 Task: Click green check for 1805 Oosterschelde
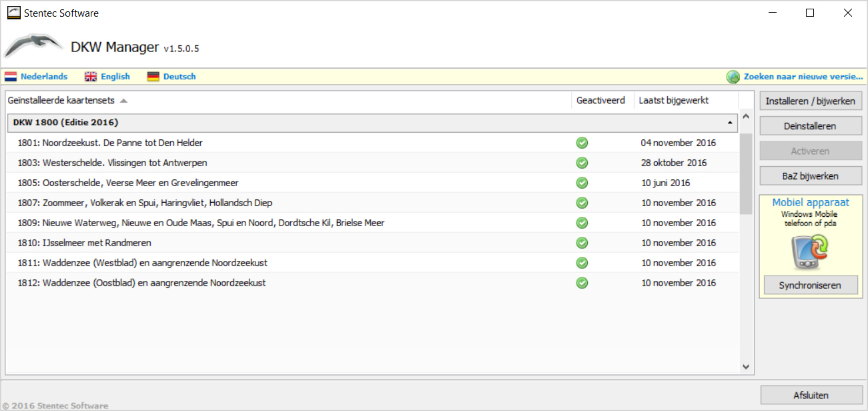pos(582,183)
